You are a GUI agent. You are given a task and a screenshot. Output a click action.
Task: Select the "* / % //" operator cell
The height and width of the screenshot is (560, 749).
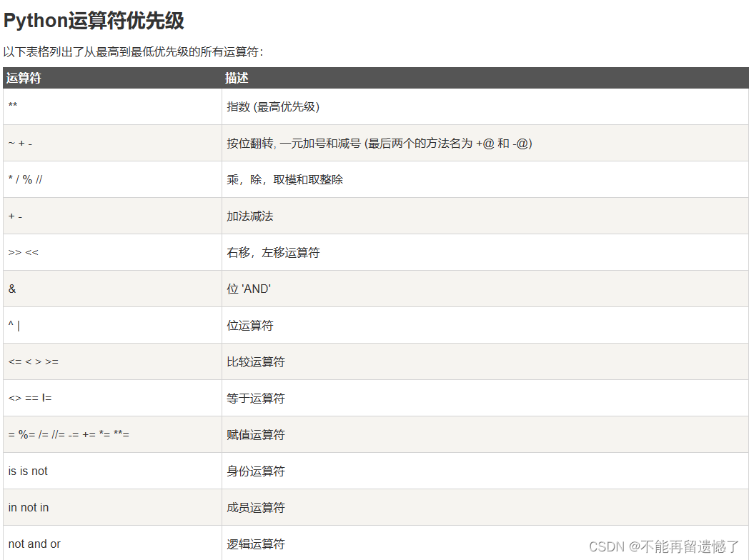point(112,179)
